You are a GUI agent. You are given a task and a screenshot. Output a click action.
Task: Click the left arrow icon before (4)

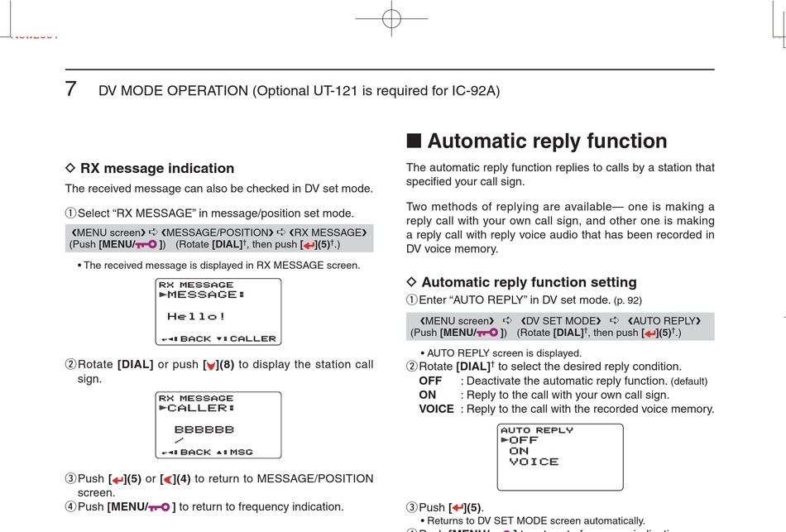(168, 479)
